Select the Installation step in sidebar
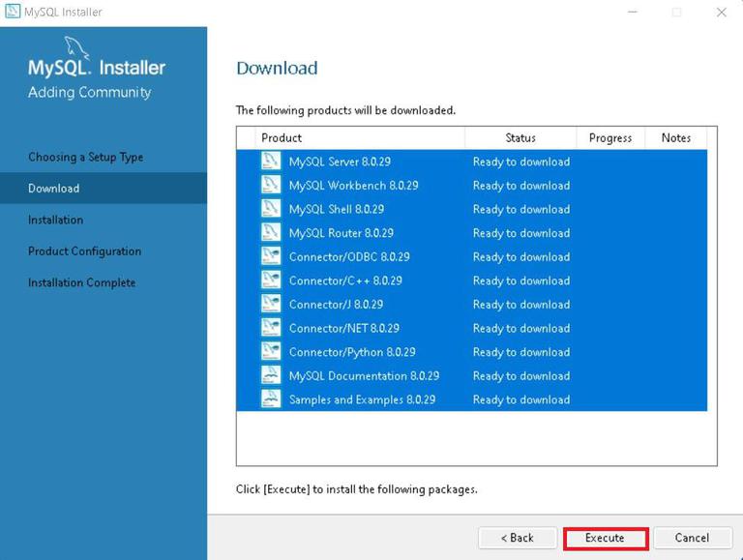 coord(55,220)
